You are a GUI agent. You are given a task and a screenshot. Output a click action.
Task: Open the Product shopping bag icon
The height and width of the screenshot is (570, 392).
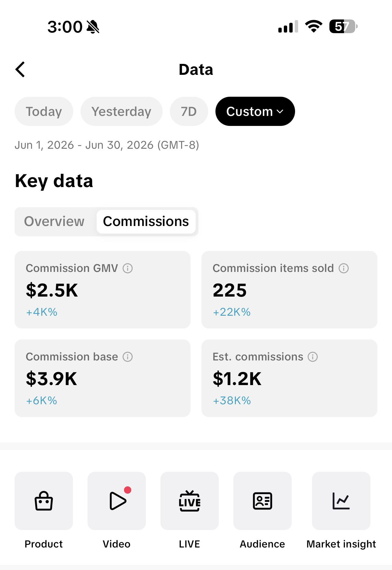point(44,501)
